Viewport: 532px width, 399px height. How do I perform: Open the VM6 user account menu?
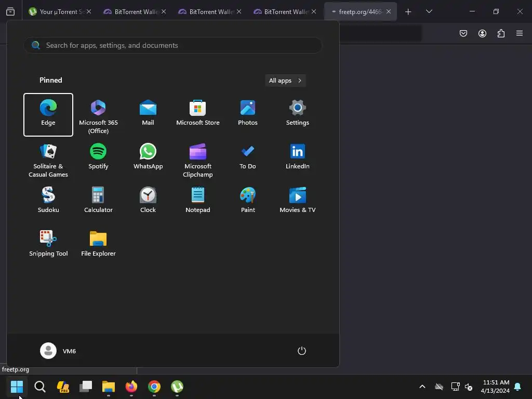pyautogui.click(x=58, y=351)
